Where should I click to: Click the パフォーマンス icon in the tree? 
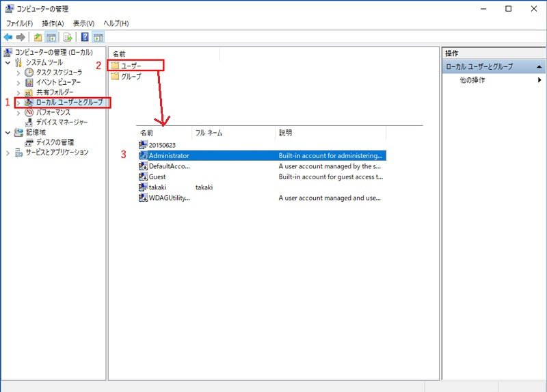click(29, 112)
